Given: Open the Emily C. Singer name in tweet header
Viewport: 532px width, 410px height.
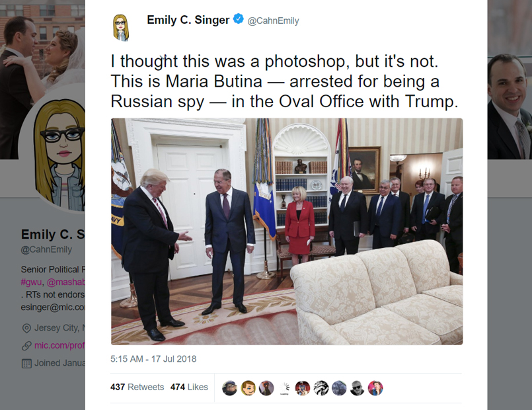Looking at the screenshot, I should (188, 20).
